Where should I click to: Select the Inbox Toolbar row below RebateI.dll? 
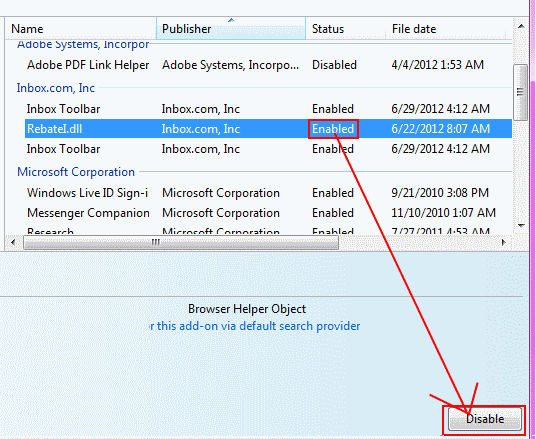[268, 149]
